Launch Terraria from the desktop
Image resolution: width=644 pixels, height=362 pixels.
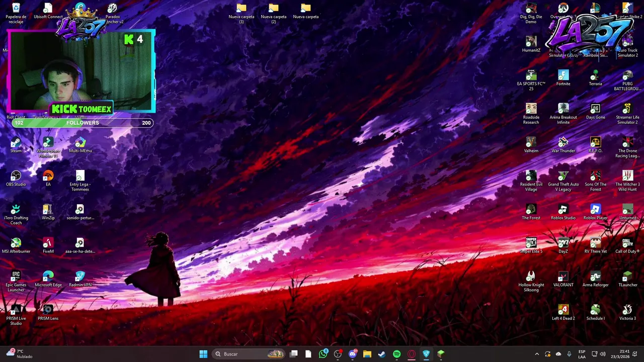pos(596,78)
